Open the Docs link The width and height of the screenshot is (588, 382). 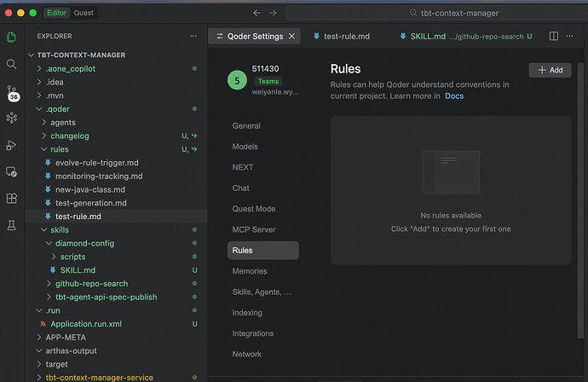click(454, 96)
